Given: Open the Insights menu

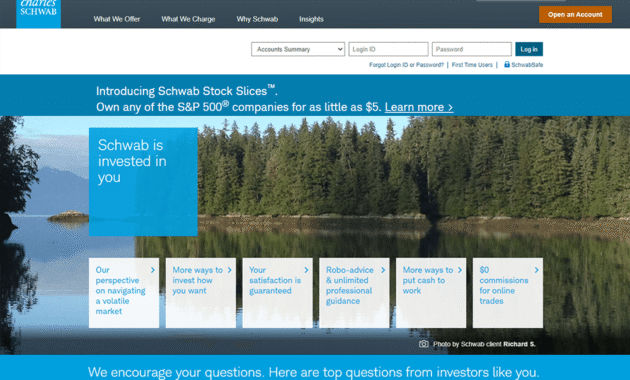Looking at the screenshot, I should (311, 19).
